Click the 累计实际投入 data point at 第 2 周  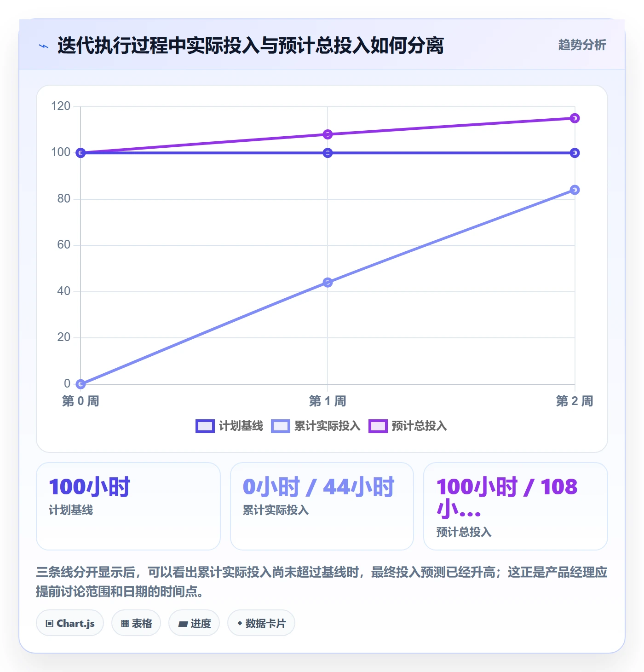(575, 190)
